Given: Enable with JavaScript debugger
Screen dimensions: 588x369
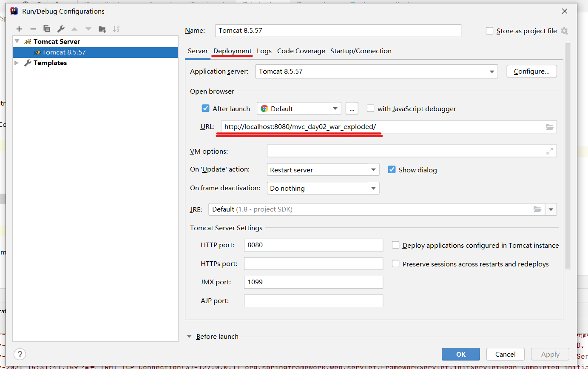Looking at the screenshot, I should 370,109.
